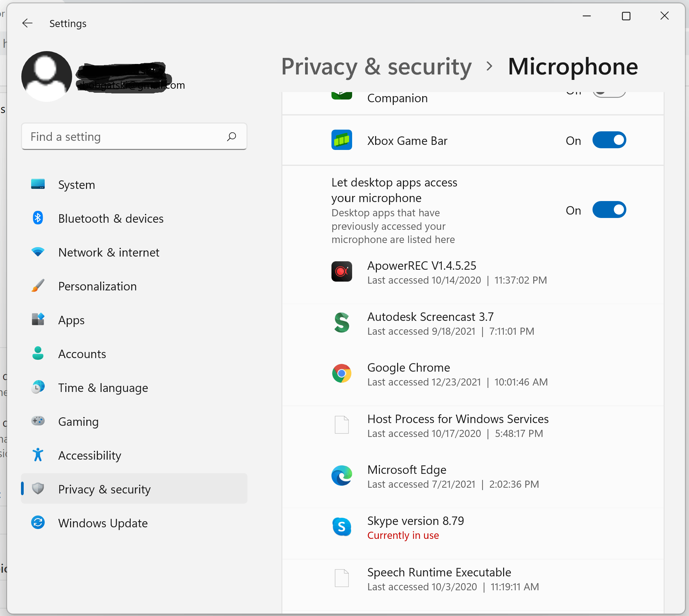The image size is (689, 616).
Task: Turn off Xbox Game Bar microphone access
Action: (609, 140)
